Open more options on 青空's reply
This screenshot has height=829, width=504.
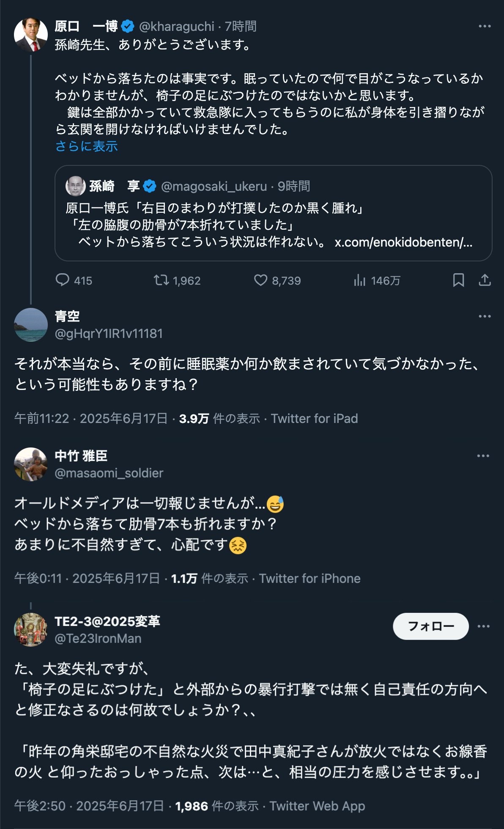point(485,316)
